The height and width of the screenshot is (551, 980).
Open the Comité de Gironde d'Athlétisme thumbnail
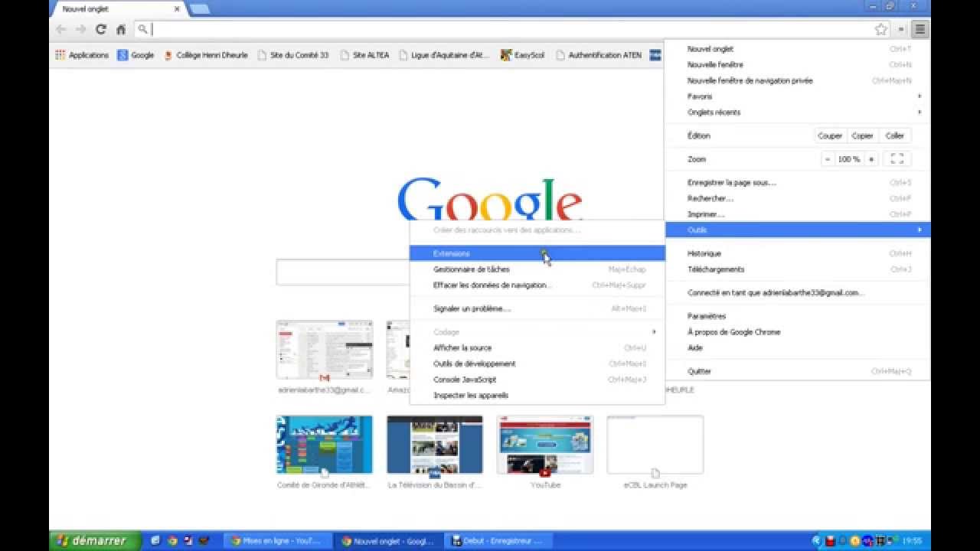(x=325, y=445)
